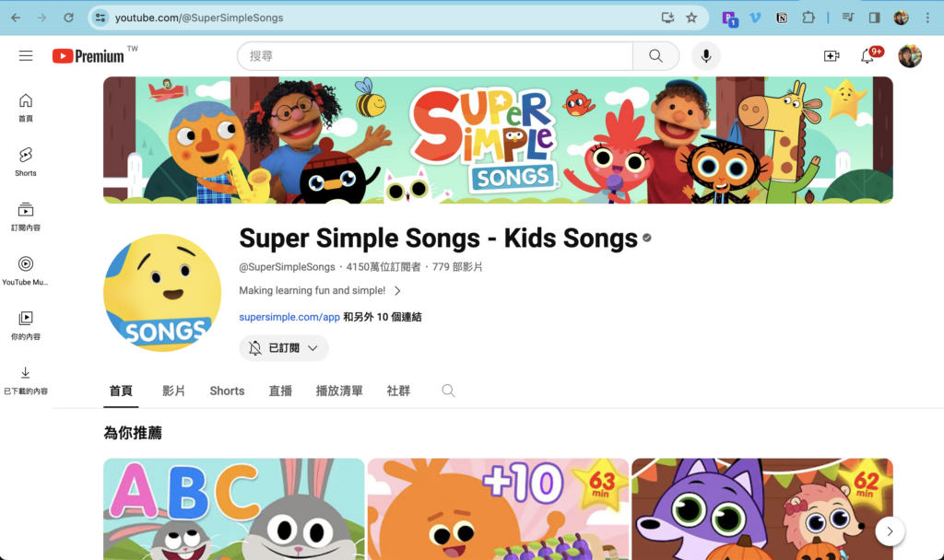Open the ABC bunny video thumbnail
Screen dimensions: 944x560
tap(233, 509)
